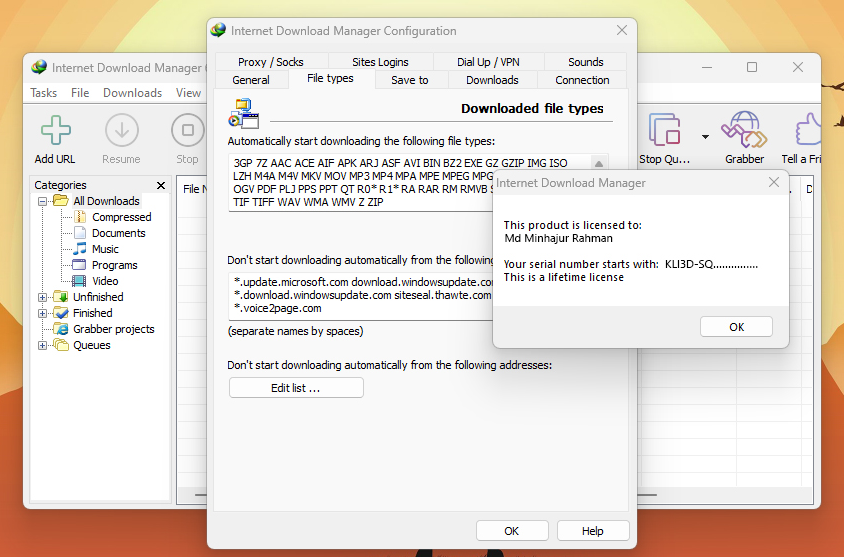Click the file types box scroll-up arrow
Screen dimensions: 844x557
point(599,163)
